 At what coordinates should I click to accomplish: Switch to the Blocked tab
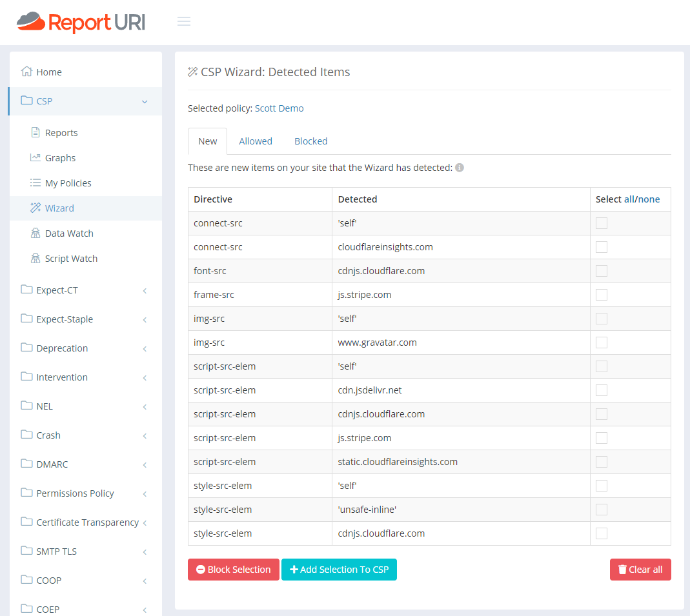pyautogui.click(x=310, y=141)
